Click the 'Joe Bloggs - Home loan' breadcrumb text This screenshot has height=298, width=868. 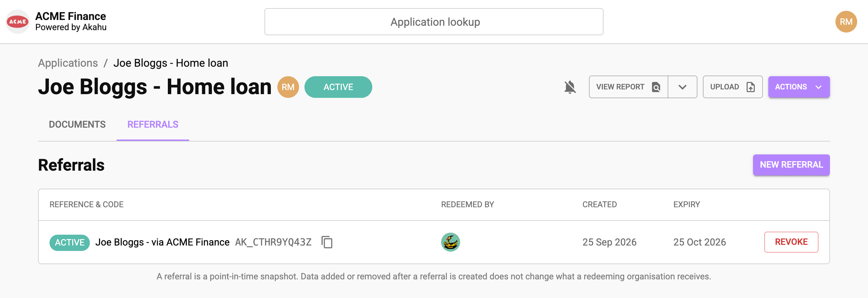pos(171,63)
